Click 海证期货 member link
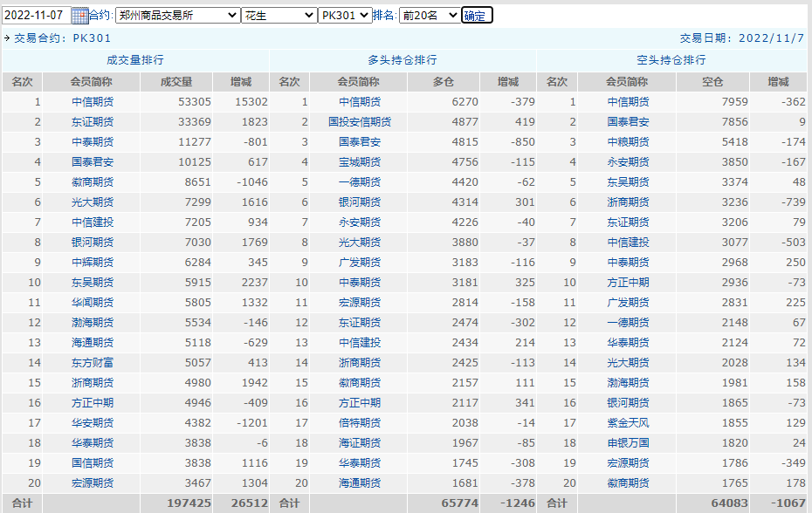 tap(360, 443)
